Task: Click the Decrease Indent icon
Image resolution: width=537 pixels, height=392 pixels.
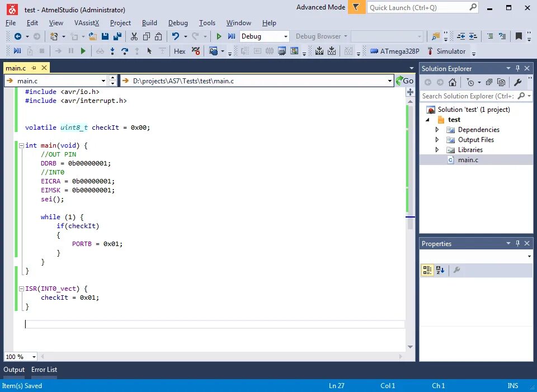Action: [461, 36]
